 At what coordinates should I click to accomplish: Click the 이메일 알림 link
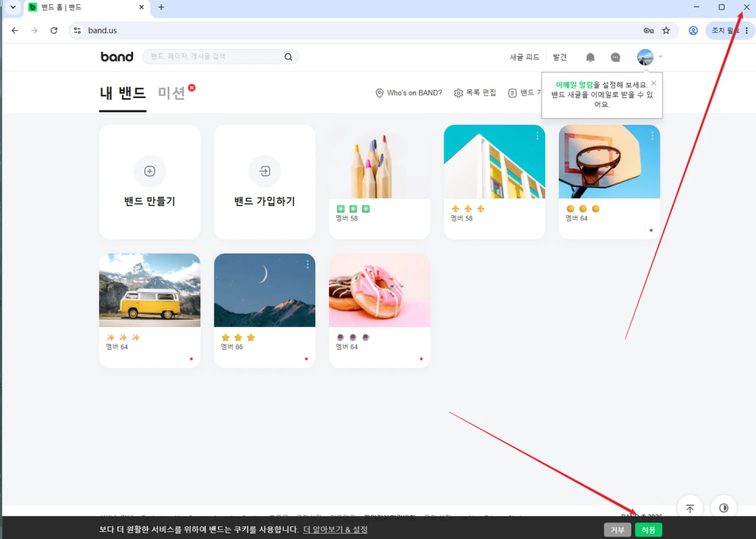click(574, 85)
